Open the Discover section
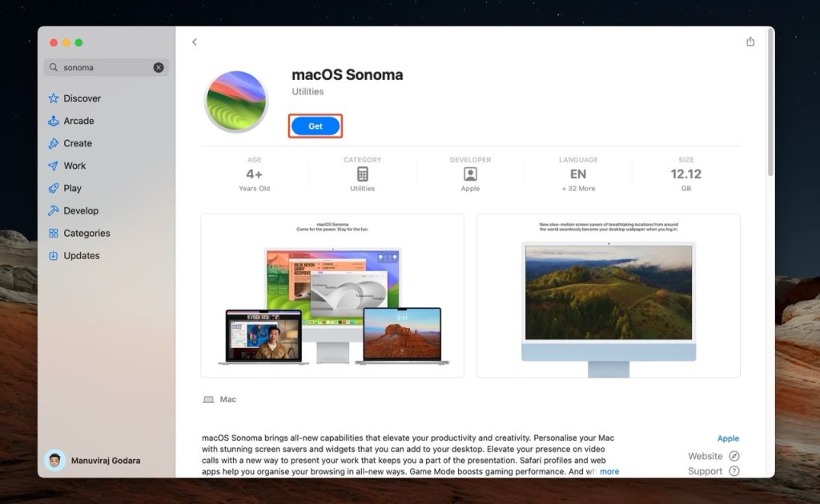820x504 pixels. coord(80,98)
